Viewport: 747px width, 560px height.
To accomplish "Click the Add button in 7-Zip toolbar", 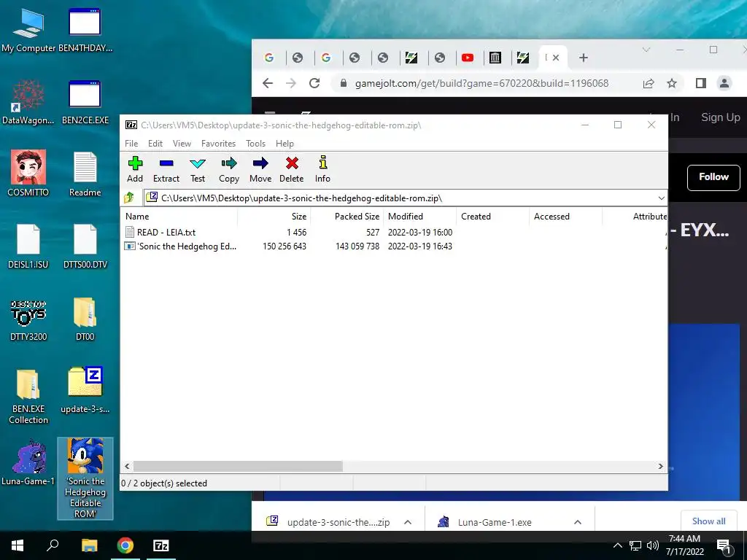I will (135, 169).
